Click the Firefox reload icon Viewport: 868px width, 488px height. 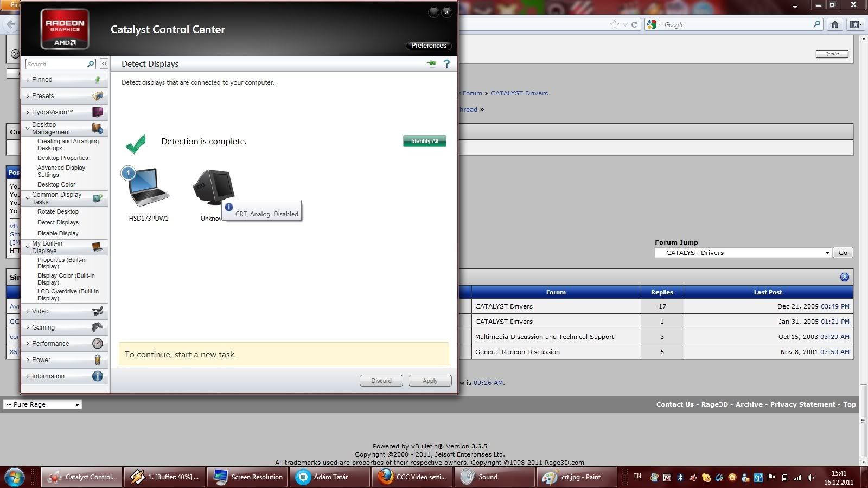tap(634, 24)
